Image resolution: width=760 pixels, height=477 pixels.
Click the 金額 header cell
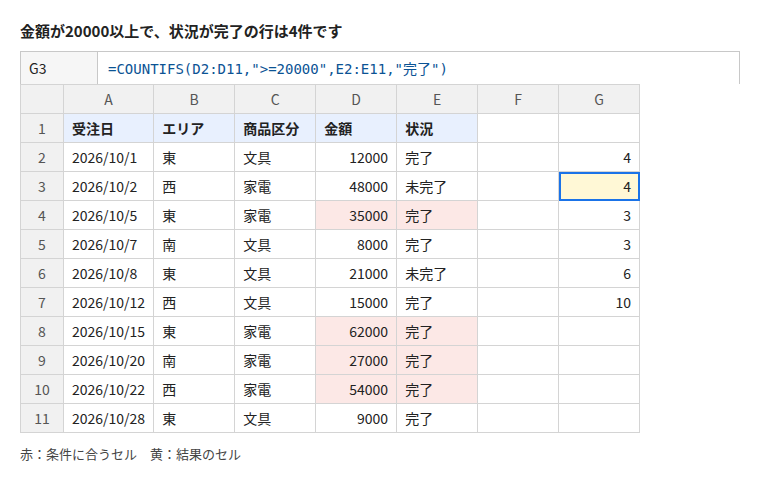click(x=356, y=128)
